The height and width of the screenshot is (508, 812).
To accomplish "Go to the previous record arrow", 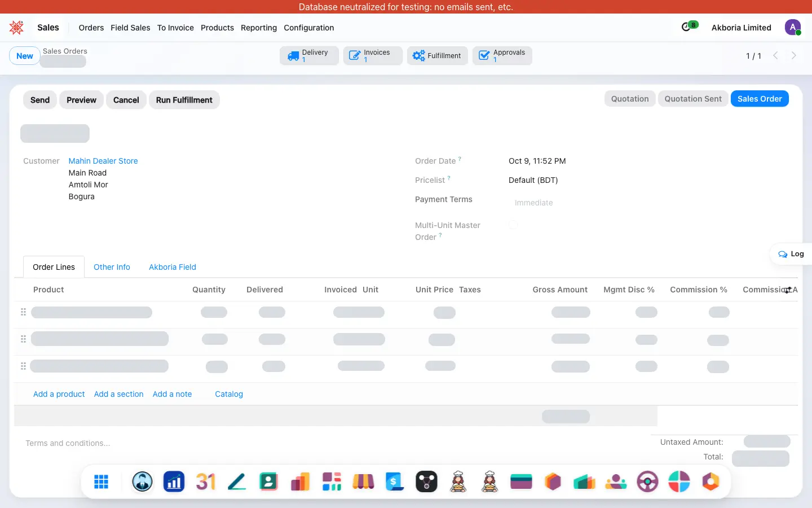I will tap(775, 55).
